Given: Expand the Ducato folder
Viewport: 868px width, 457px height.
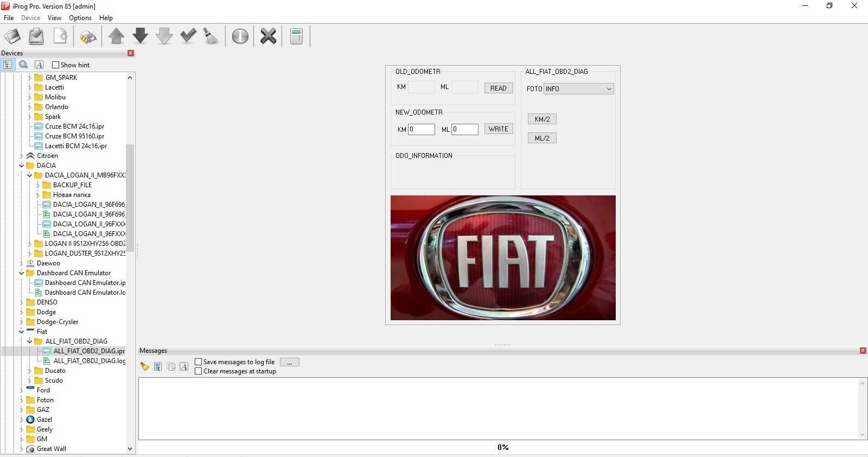Looking at the screenshot, I should [x=29, y=371].
